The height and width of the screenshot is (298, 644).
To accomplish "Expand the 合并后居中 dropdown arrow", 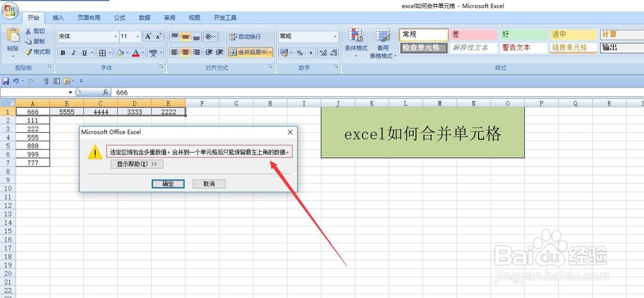I will 270,52.
